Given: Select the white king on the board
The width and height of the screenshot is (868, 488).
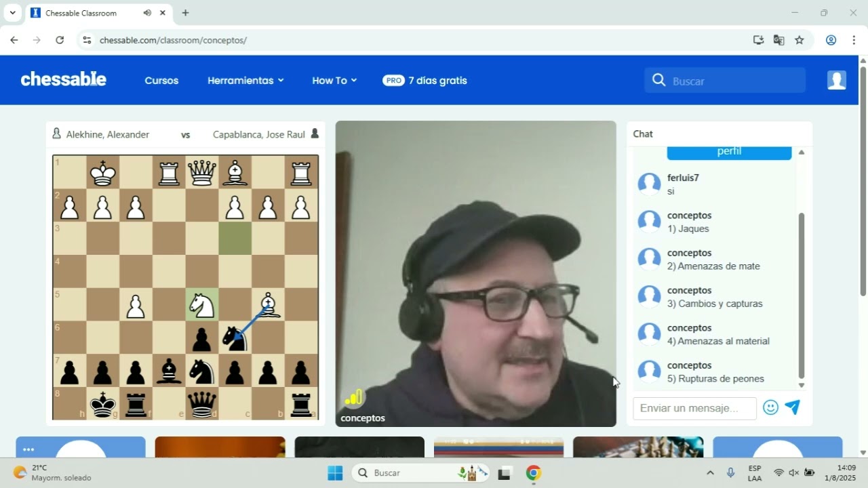Looking at the screenshot, I should click(x=103, y=174).
